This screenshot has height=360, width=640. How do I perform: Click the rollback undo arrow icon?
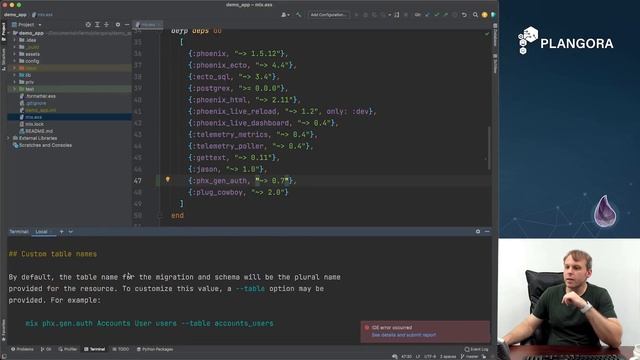click(464, 15)
